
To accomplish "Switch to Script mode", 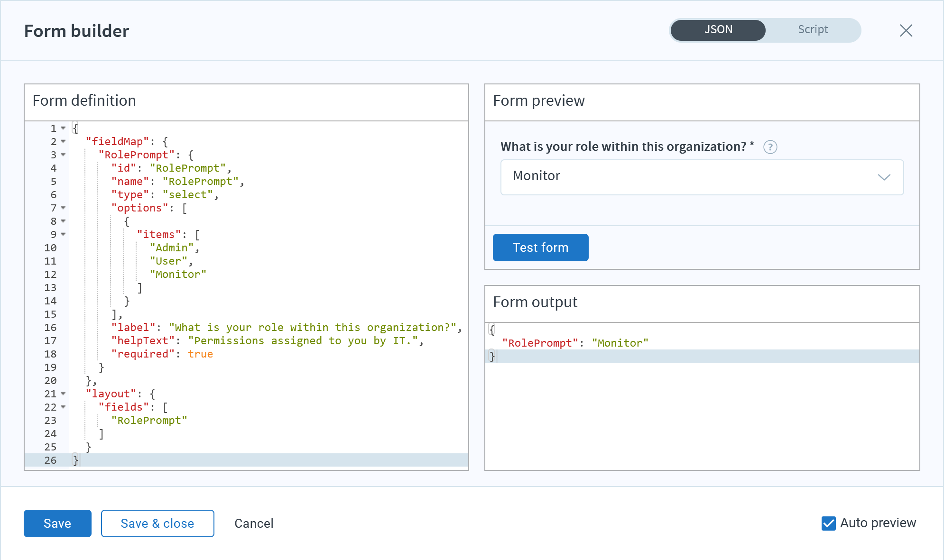I will pos(813,30).
